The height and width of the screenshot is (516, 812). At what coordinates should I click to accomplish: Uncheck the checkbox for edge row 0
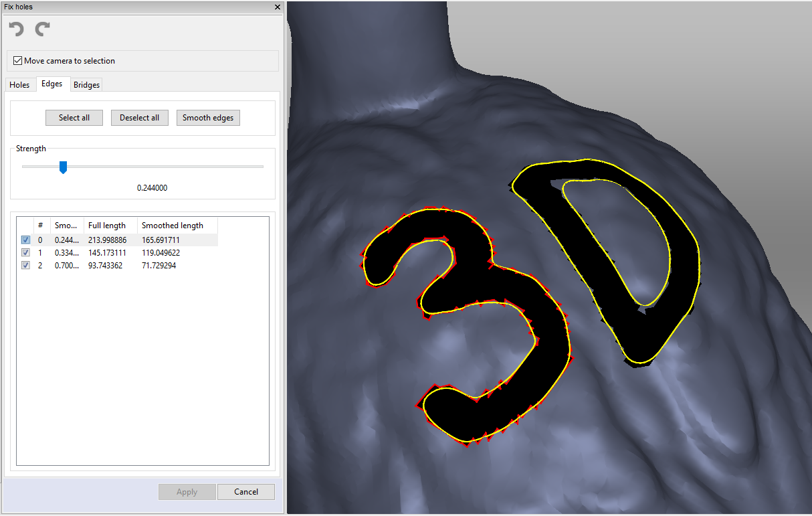(25, 240)
